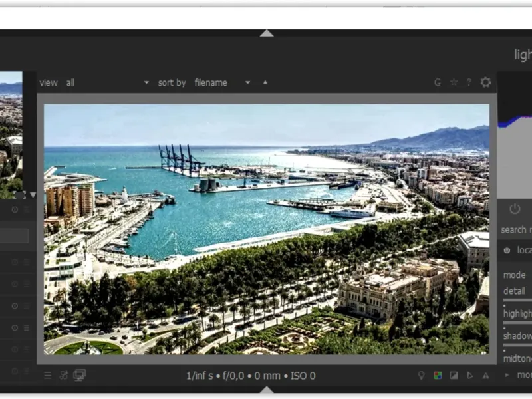Viewport: 532px width, 399px height.
Task: Reverse sort order with the triangle button
Action: [265, 82]
